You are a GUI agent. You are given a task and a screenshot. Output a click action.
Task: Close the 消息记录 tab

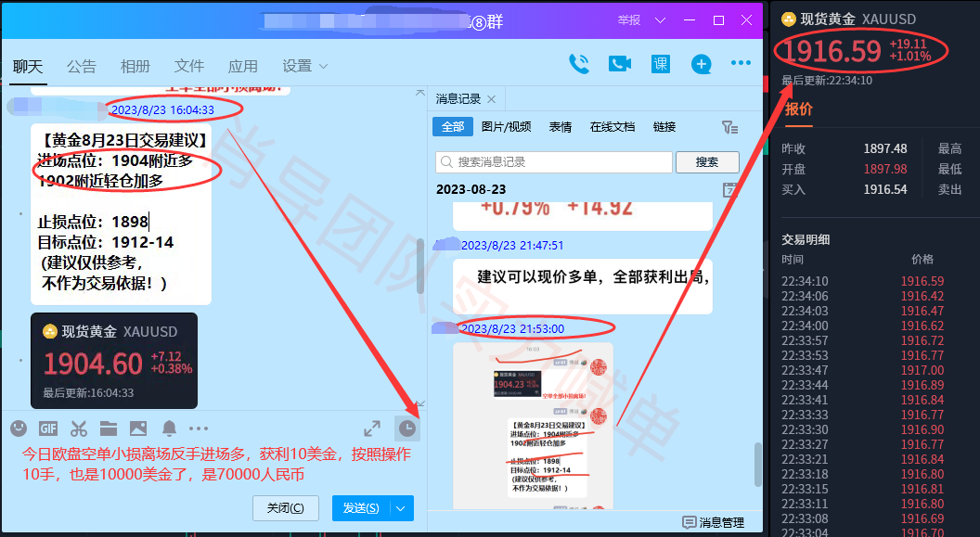(x=491, y=99)
